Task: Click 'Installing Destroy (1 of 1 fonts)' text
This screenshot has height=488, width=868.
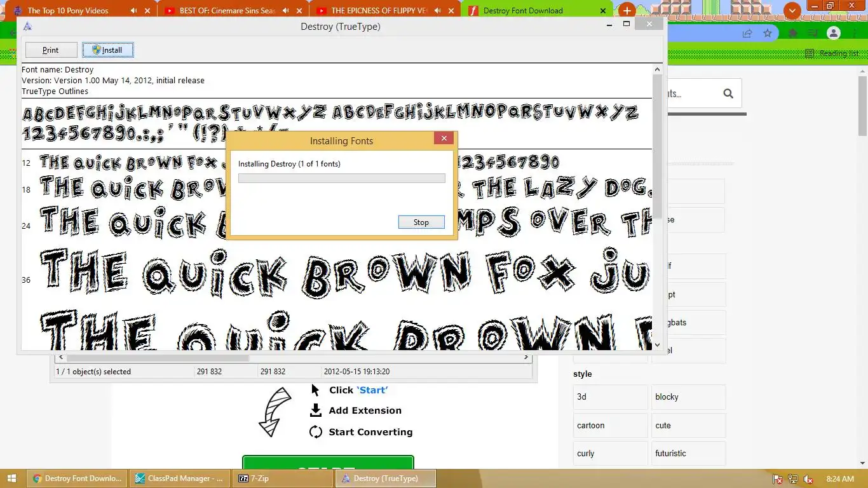Action: pos(289,164)
